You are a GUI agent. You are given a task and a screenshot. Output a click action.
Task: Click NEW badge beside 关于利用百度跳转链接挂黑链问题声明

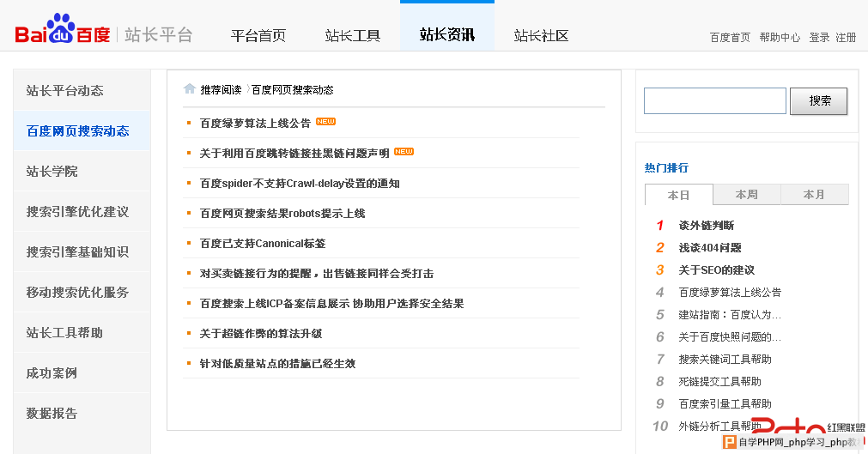404,151
